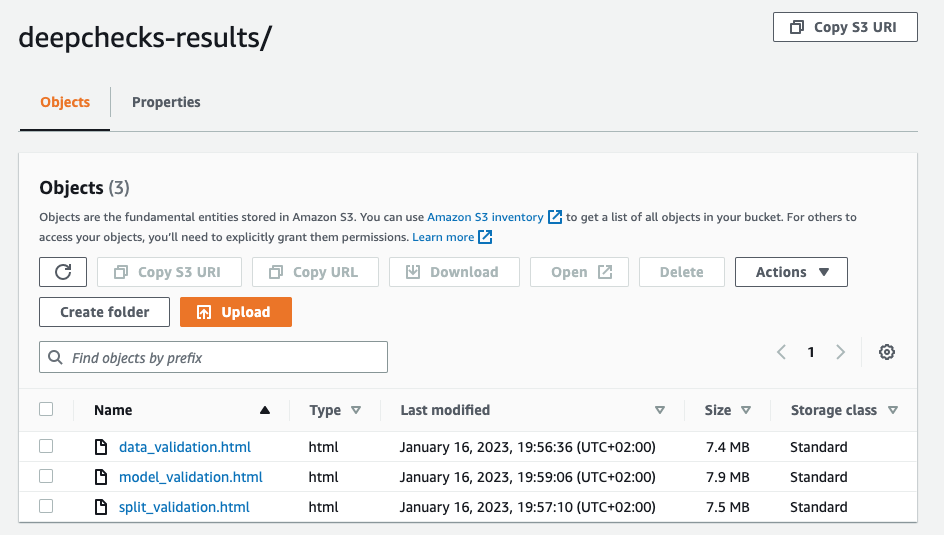
Task: Click the Name column ascending sort arrow
Action: (265, 410)
